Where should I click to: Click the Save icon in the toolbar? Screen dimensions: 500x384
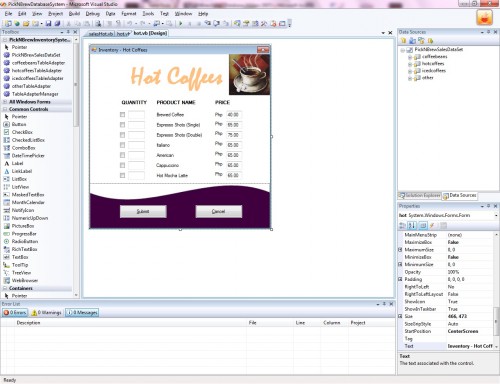pos(48,23)
